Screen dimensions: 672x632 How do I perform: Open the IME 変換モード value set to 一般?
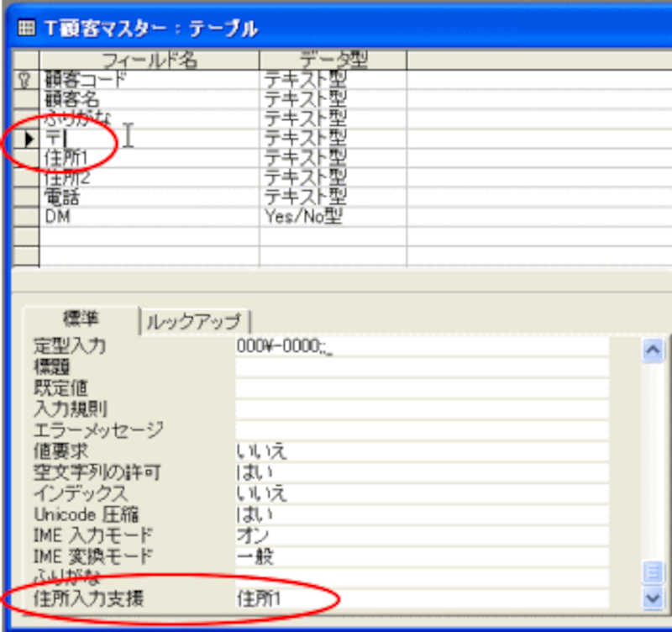click(x=420, y=556)
